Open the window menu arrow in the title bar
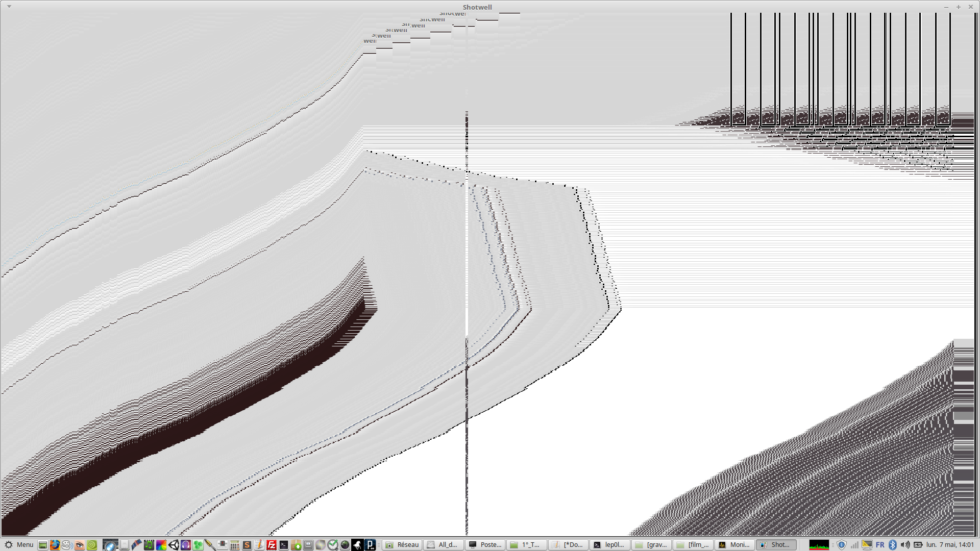Screen dimensions: 980x551 [x=9, y=7]
